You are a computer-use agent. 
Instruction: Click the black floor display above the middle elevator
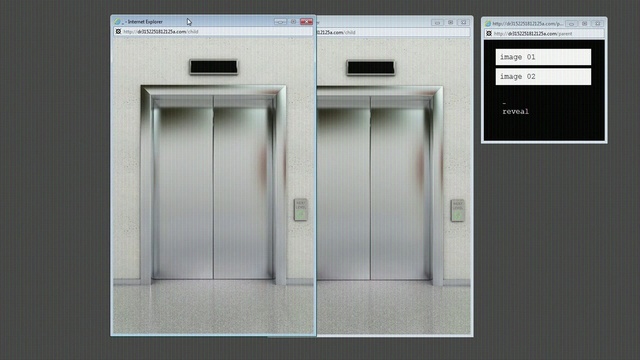click(371, 67)
